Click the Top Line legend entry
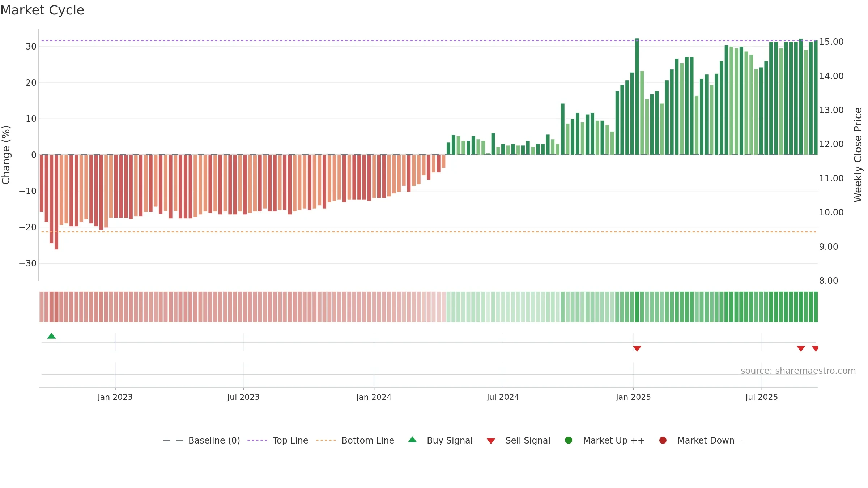 pos(278,440)
